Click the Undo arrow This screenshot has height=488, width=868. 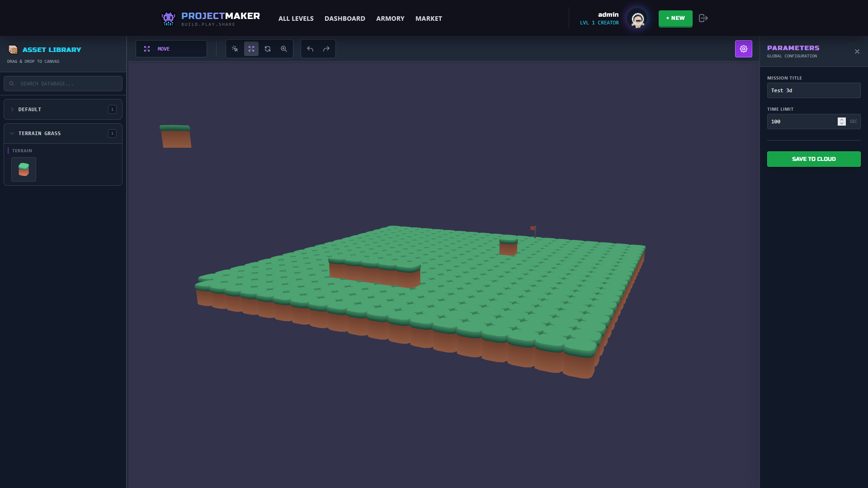point(310,49)
